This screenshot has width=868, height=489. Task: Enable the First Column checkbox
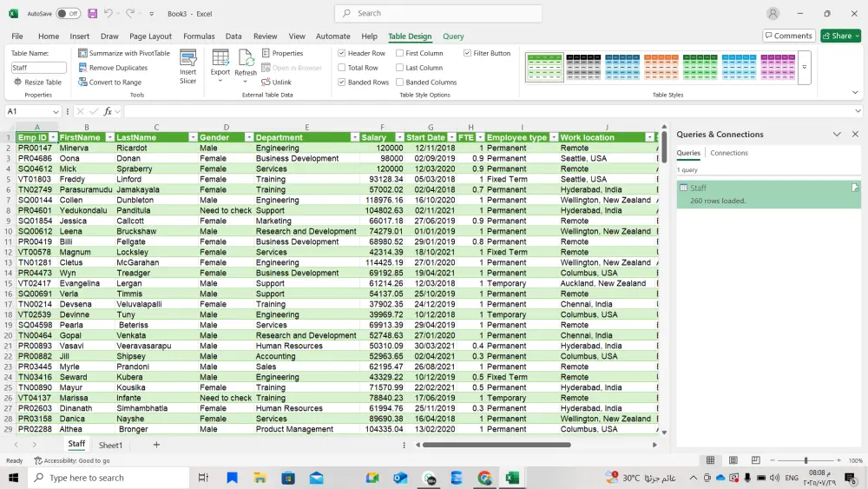399,53
